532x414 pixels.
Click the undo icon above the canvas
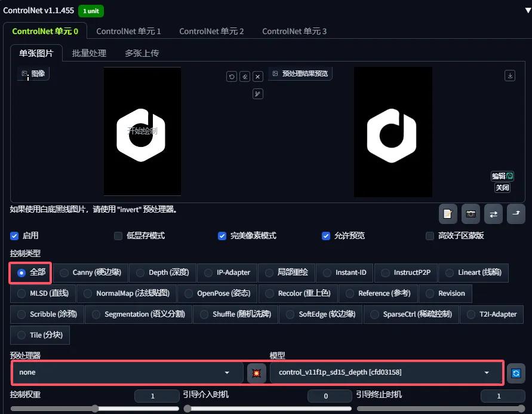click(232, 76)
